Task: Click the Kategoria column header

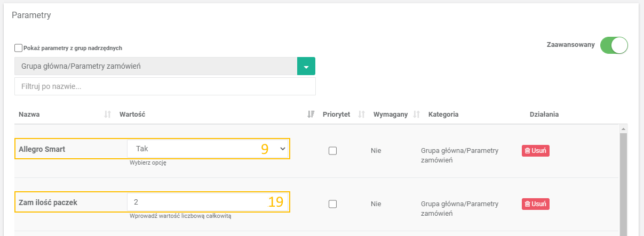Action: (x=443, y=115)
